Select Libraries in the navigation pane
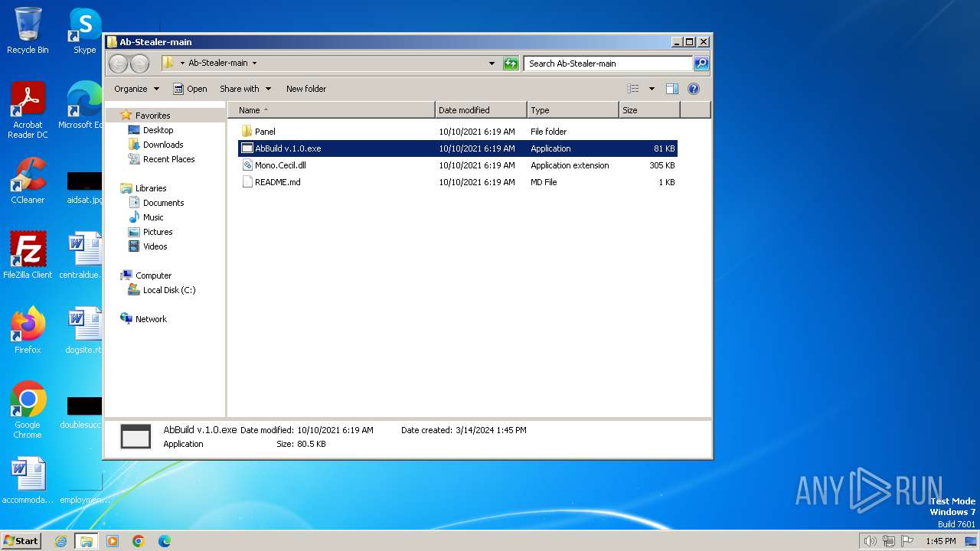This screenshot has width=980, height=551. click(151, 188)
